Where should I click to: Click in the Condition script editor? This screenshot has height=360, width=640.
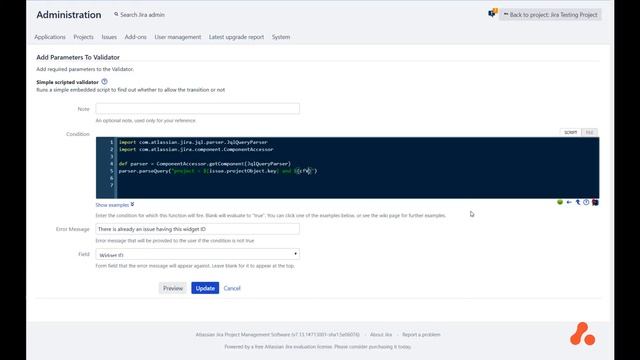348,168
